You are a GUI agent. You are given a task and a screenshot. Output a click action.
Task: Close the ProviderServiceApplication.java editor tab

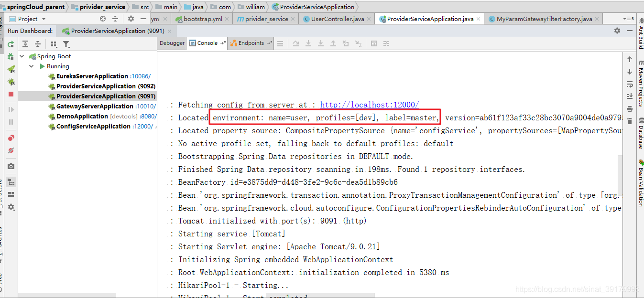tap(479, 19)
